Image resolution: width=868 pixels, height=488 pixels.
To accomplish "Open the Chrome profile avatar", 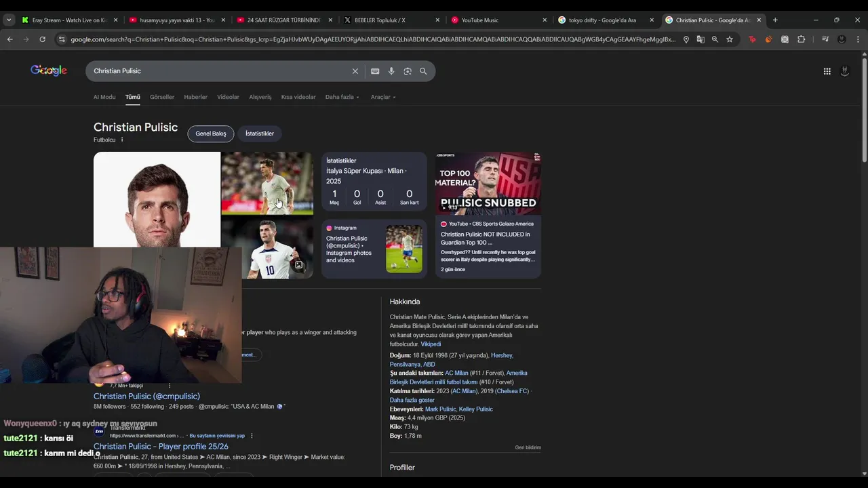I will [x=842, y=39].
